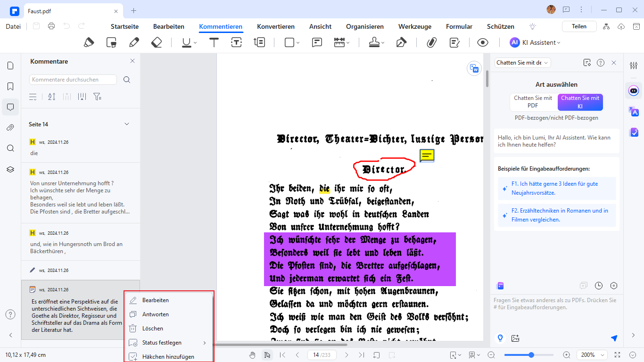The image size is (644, 362).
Task: Send the chat message with arrow icon
Action: click(x=614, y=338)
